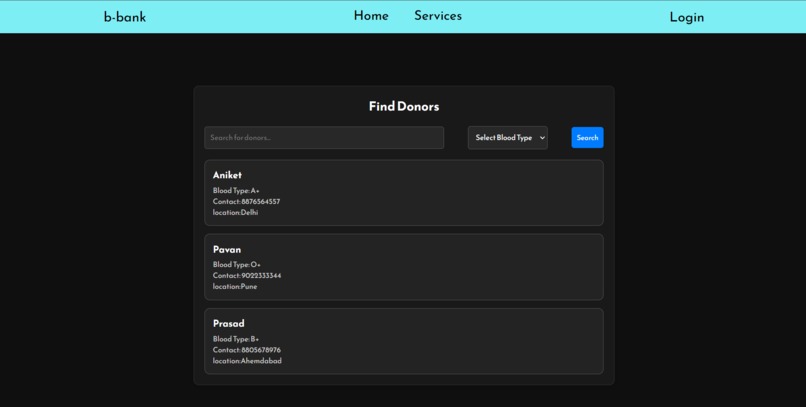Go to the Home page
Screen dimensions: 806x407
[x=371, y=16]
